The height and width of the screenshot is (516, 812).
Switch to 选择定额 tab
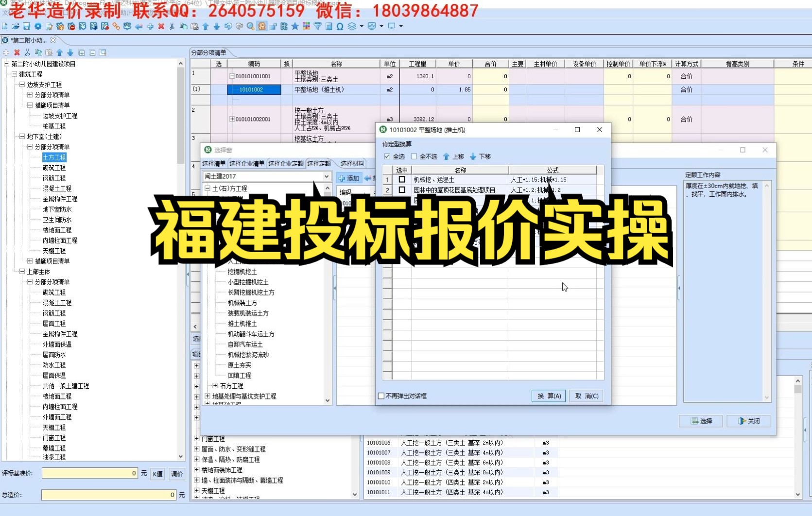tap(319, 163)
